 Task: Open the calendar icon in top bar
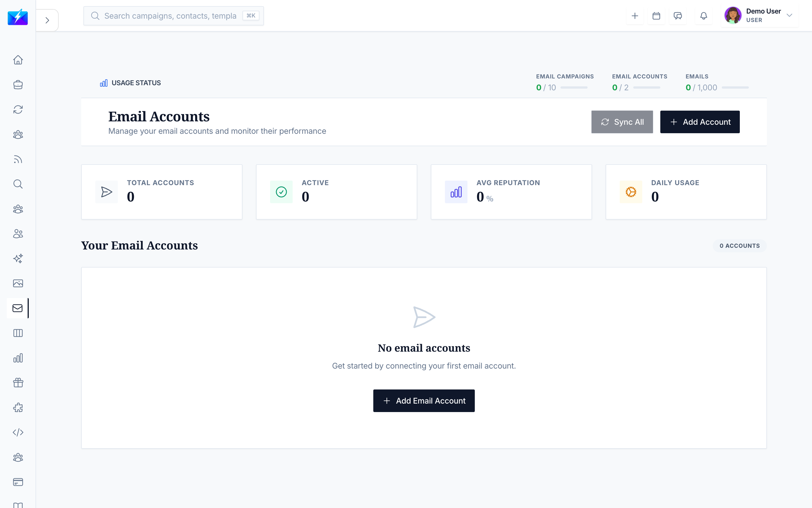pyautogui.click(x=656, y=16)
